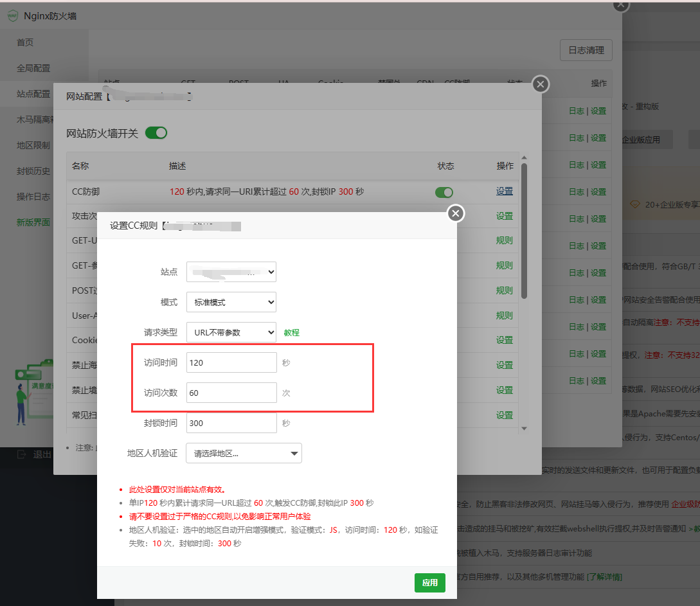Click the 网站配置 list scrollbar thumb

tap(524, 231)
